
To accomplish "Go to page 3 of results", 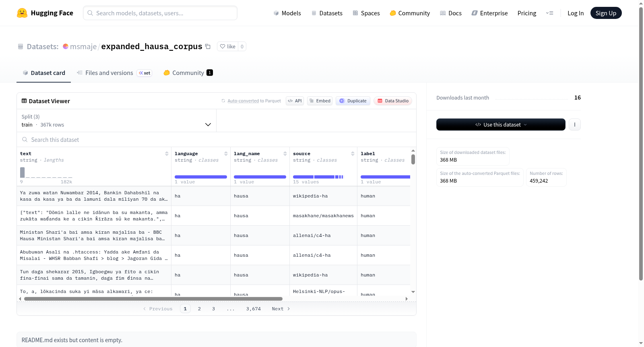I will click(213, 309).
